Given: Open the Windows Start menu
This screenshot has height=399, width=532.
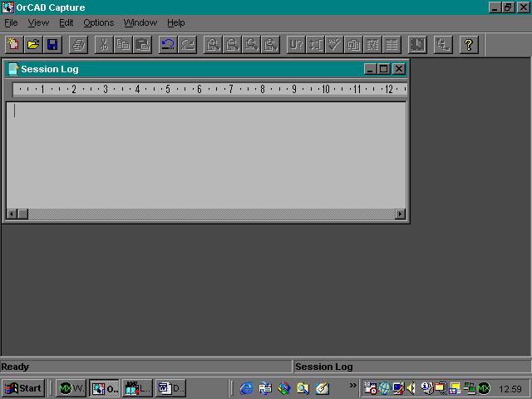Looking at the screenshot, I should (23, 388).
